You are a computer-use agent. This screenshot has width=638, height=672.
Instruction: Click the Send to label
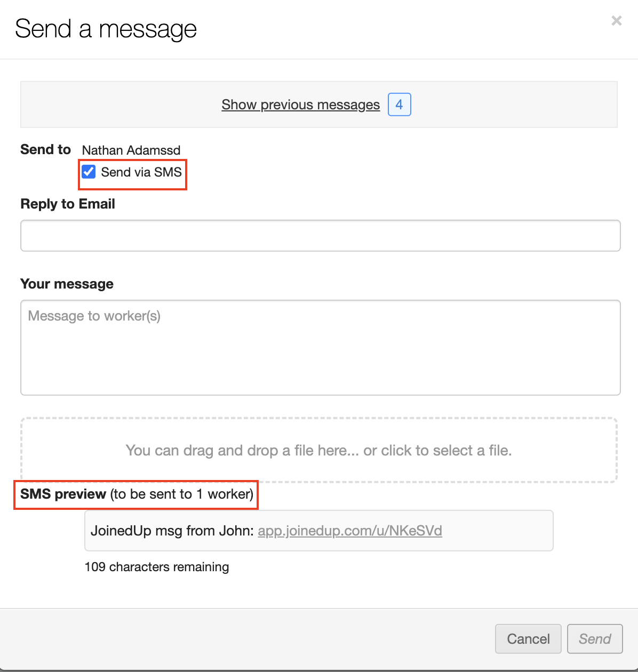point(45,150)
